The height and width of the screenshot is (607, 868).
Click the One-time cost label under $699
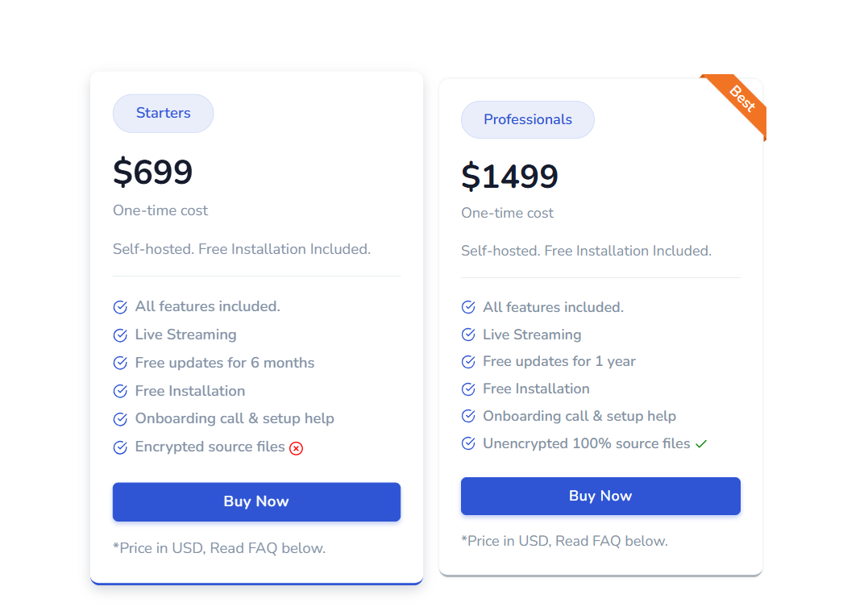pos(160,210)
